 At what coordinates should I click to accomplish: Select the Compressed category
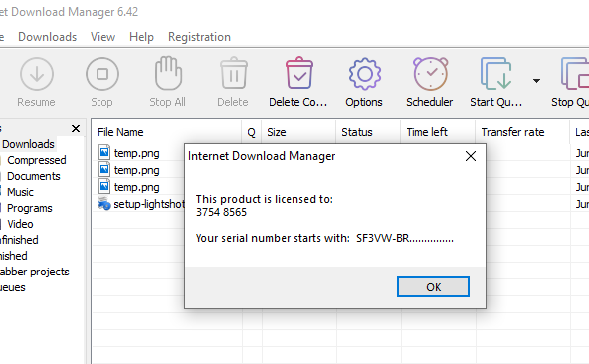[37, 160]
